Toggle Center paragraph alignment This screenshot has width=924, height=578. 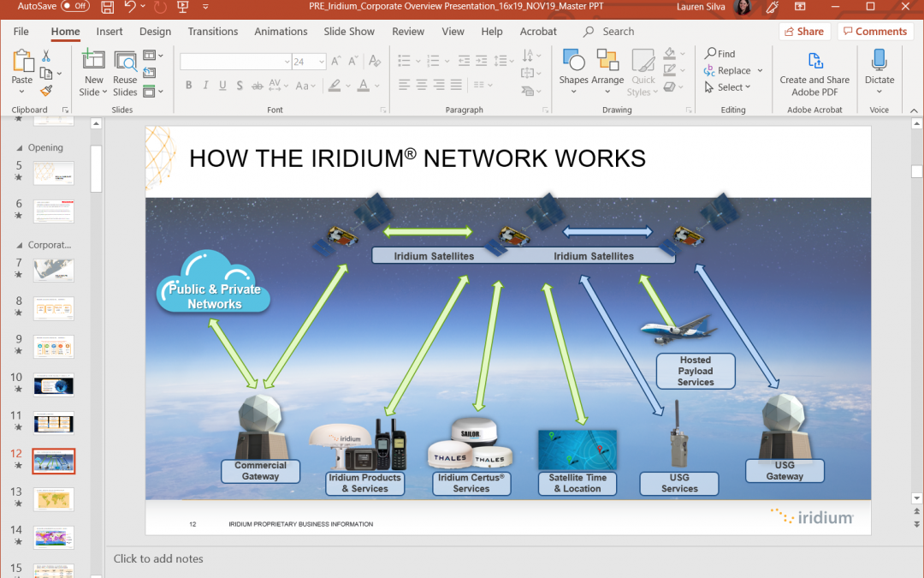(421, 85)
